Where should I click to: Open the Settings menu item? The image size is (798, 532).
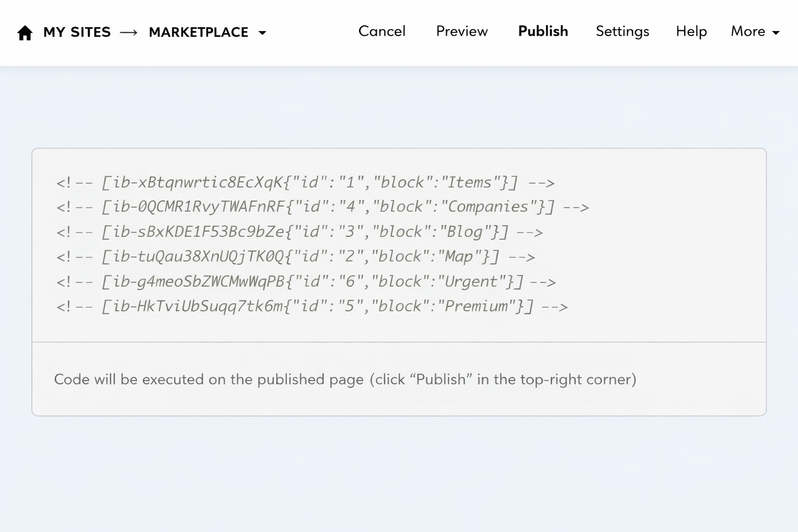[x=622, y=31]
